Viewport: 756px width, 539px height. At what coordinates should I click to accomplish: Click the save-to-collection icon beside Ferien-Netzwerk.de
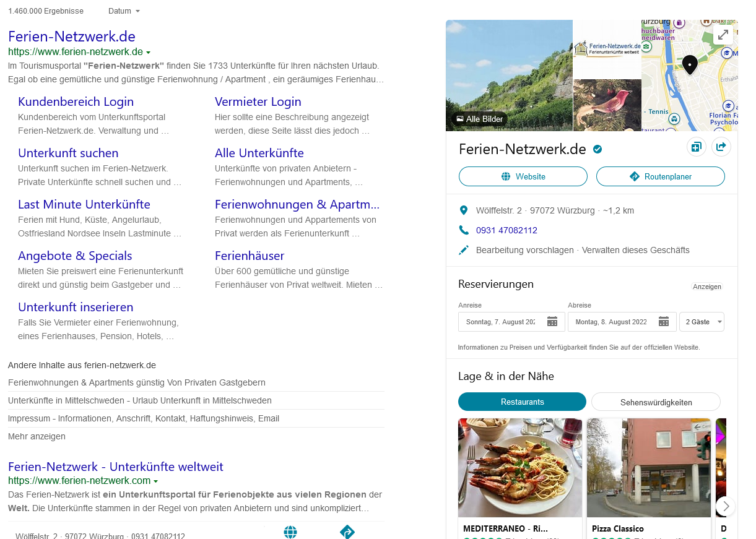tap(697, 147)
